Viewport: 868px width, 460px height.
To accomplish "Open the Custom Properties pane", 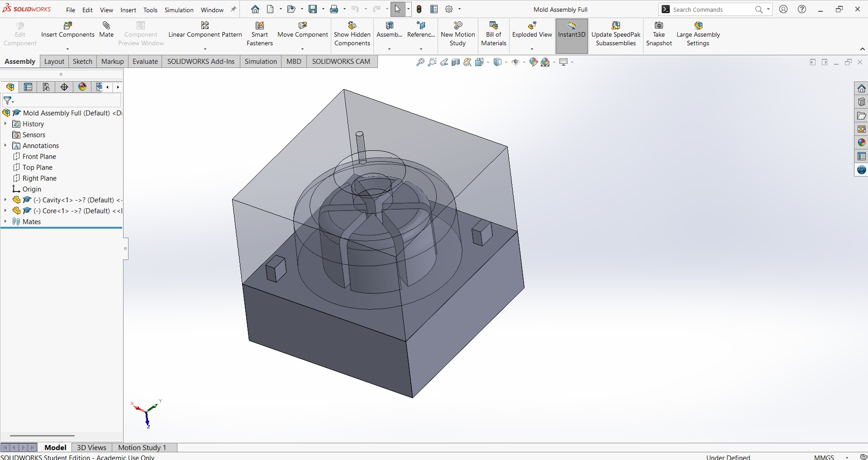I will click(x=861, y=156).
